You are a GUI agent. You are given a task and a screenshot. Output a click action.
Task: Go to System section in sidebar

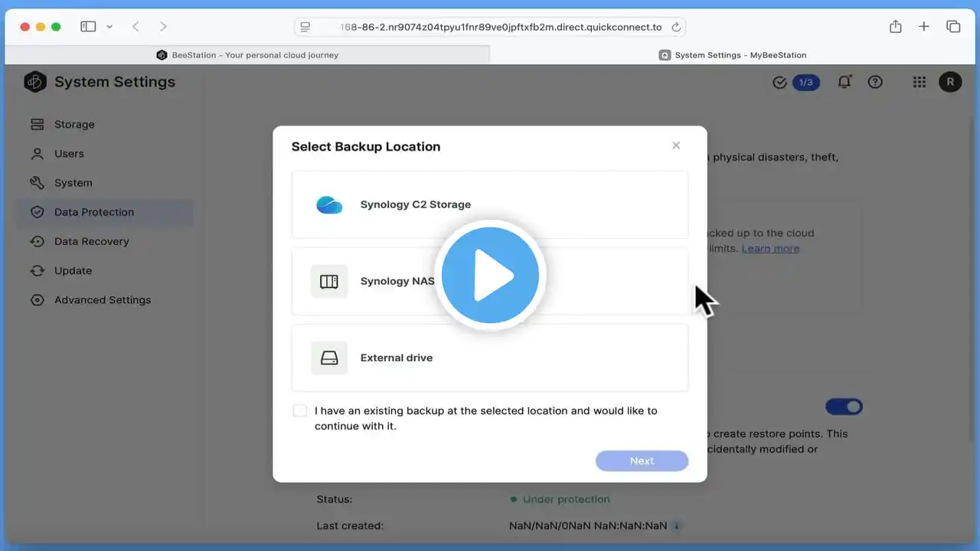(104, 183)
